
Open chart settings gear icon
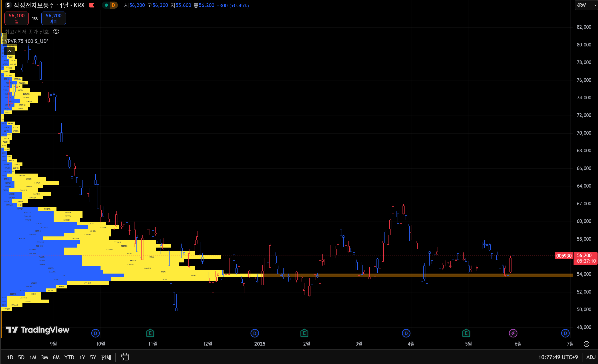(x=586, y=344)
